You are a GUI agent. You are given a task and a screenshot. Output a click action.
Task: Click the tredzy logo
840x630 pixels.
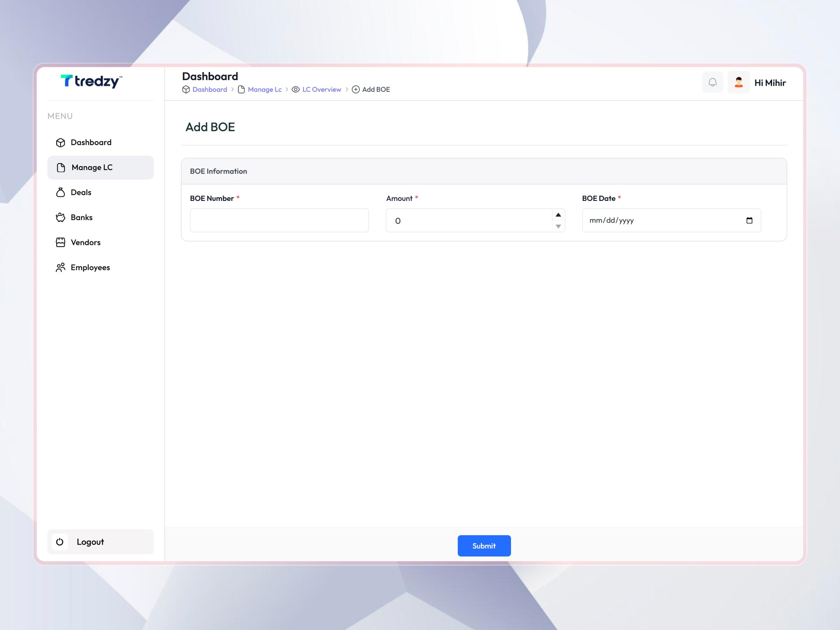point(91,81)
